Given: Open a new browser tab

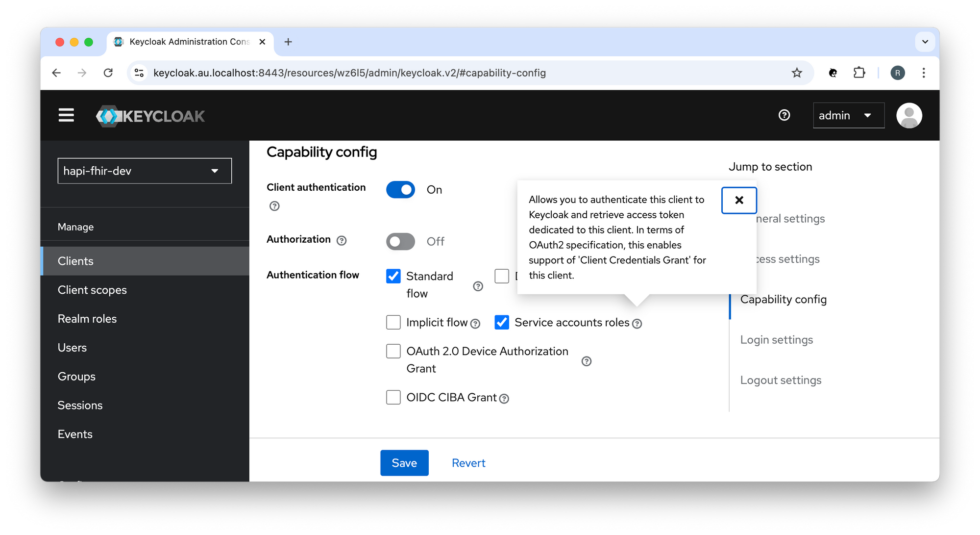Looking at the screenshot, I should pos(288,42).
